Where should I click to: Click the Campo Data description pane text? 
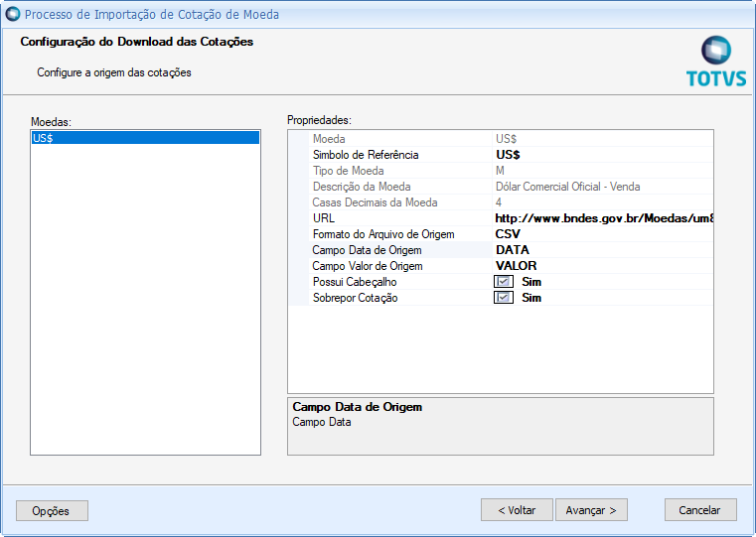pyautogui.click(x=322, y=423)
